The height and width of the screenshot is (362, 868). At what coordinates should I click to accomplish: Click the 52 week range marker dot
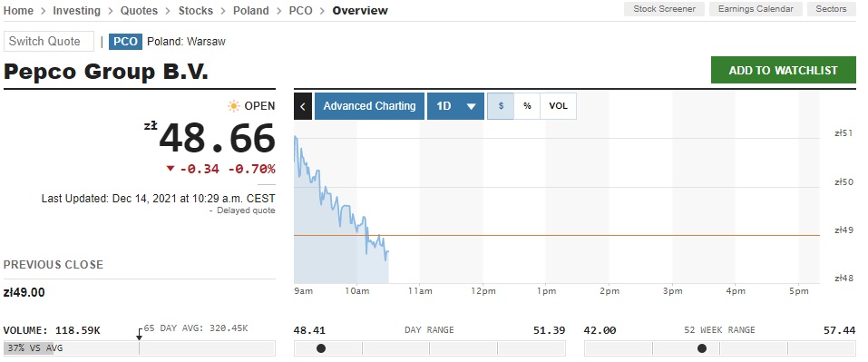702,348
